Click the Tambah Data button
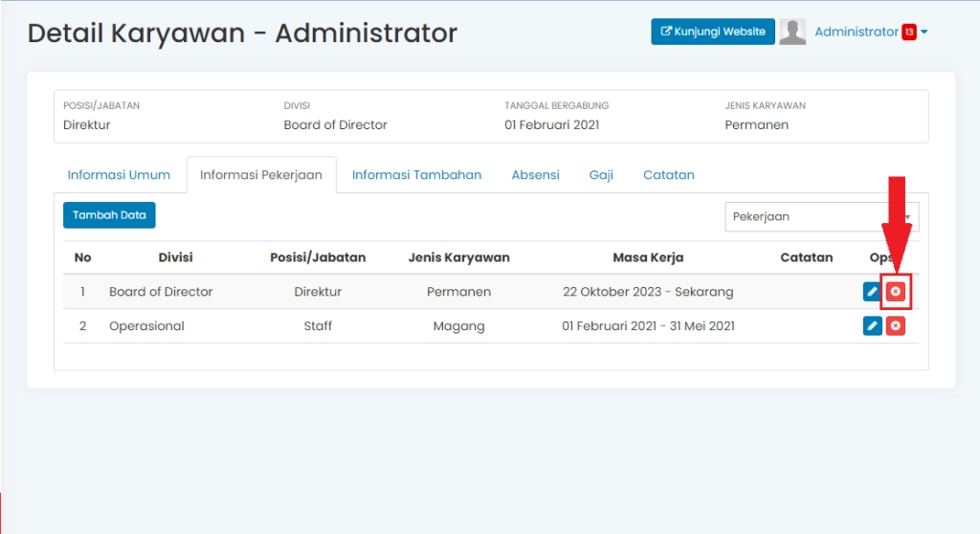 point(109,215)
